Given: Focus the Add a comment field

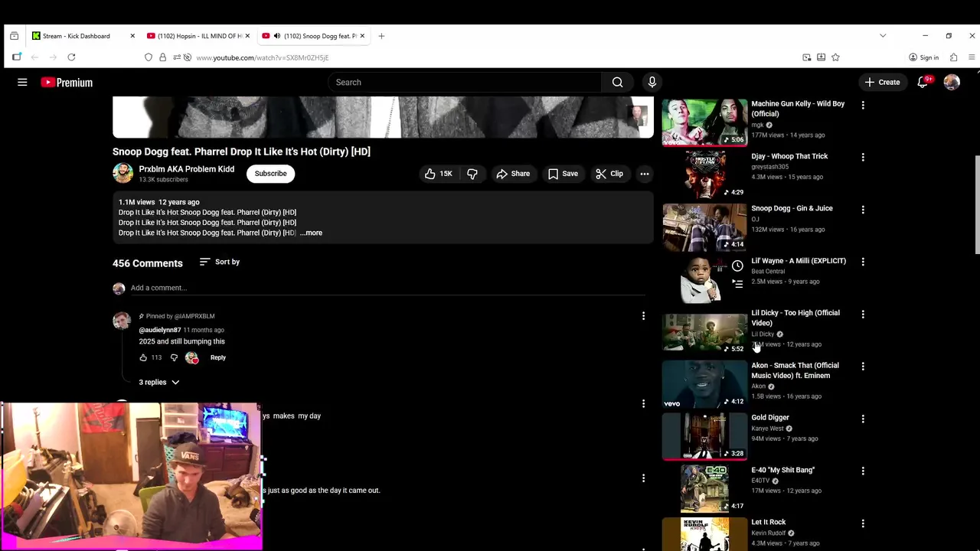Looking at the screenshot, I should [387, 288].
